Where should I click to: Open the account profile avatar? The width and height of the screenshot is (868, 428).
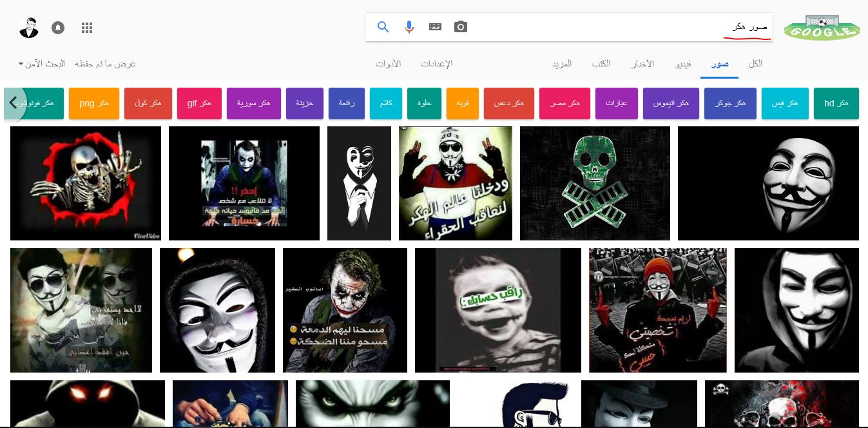(x=28, y=28)
